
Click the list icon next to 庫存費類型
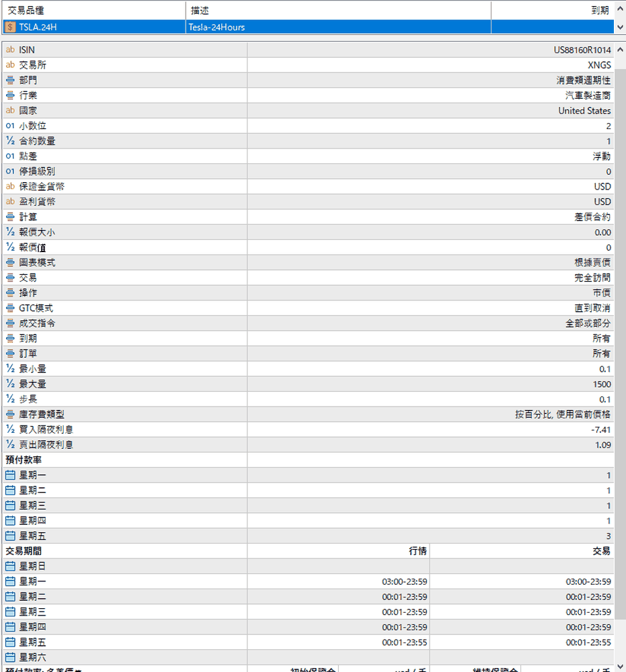10,414
